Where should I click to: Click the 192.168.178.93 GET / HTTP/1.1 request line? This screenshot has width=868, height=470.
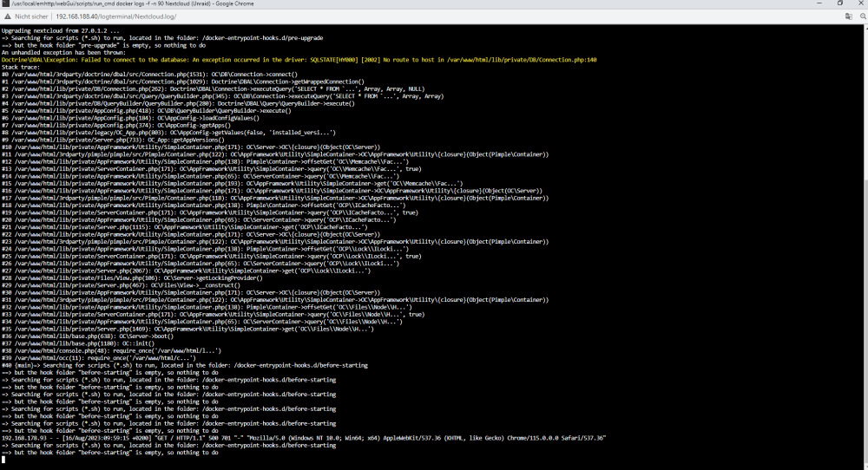303,438
